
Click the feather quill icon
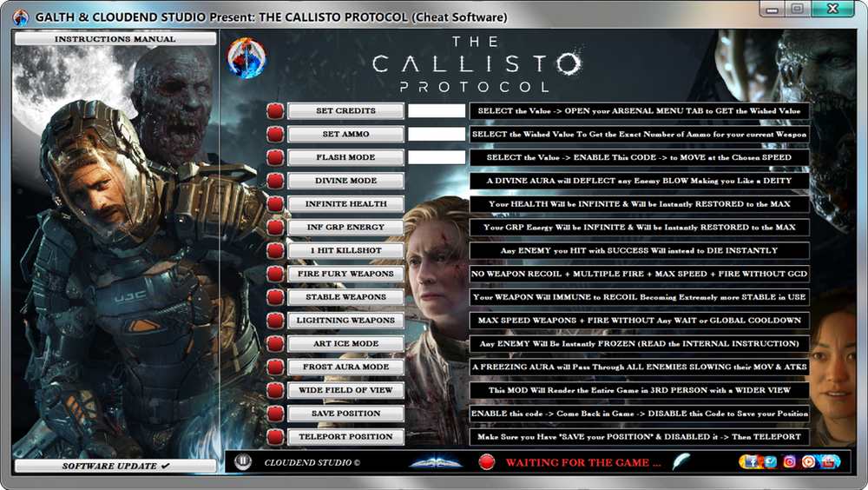(681, 461)
